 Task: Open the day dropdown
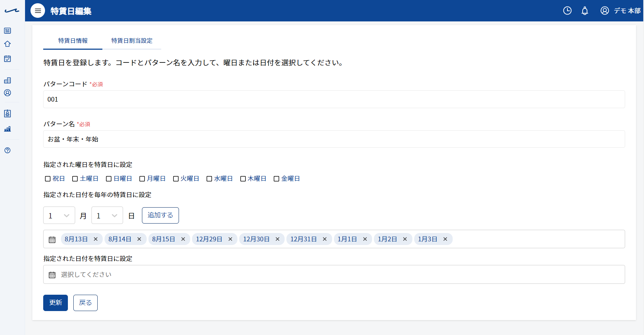coord(107,216)
